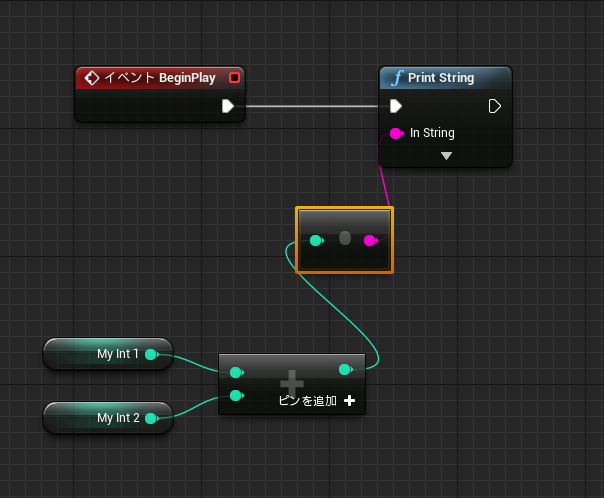Select the イベント BeginPlay node title

[160, 78]
